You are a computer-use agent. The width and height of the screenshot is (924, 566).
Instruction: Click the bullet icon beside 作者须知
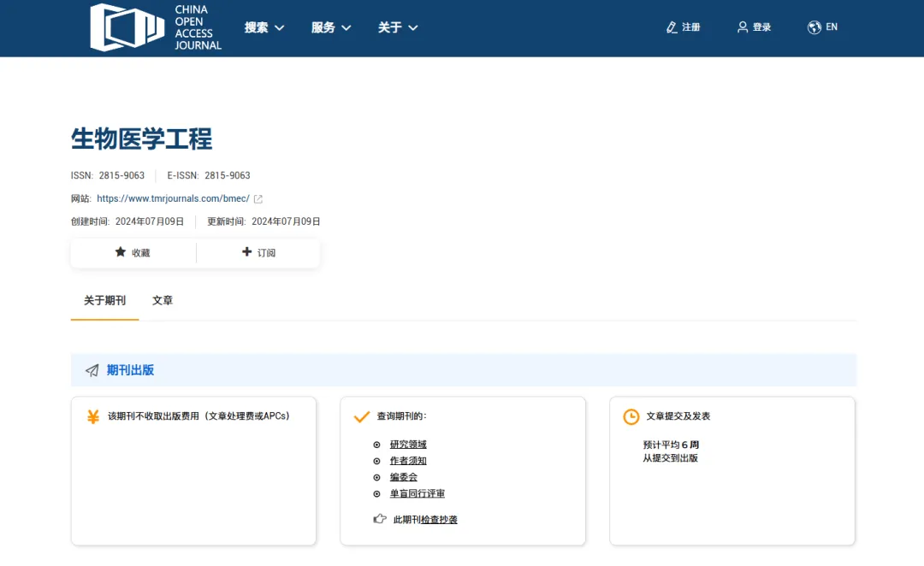[376, 461]
